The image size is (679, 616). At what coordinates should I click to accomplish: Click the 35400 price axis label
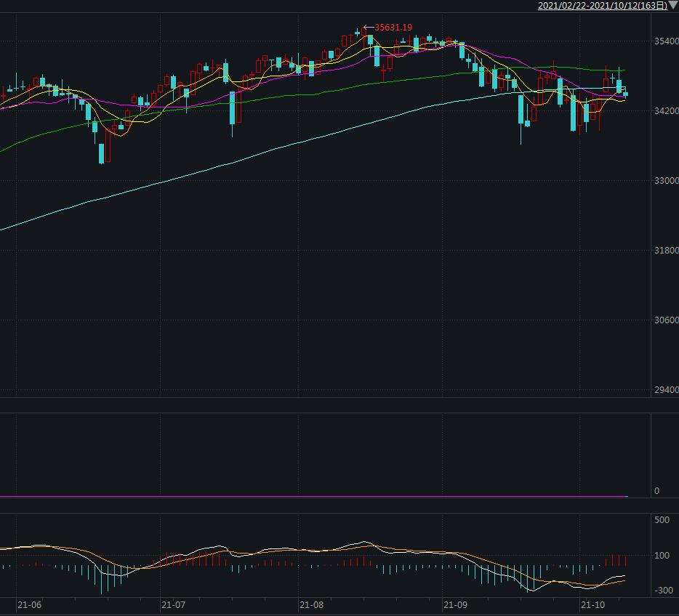coord(666,41)
